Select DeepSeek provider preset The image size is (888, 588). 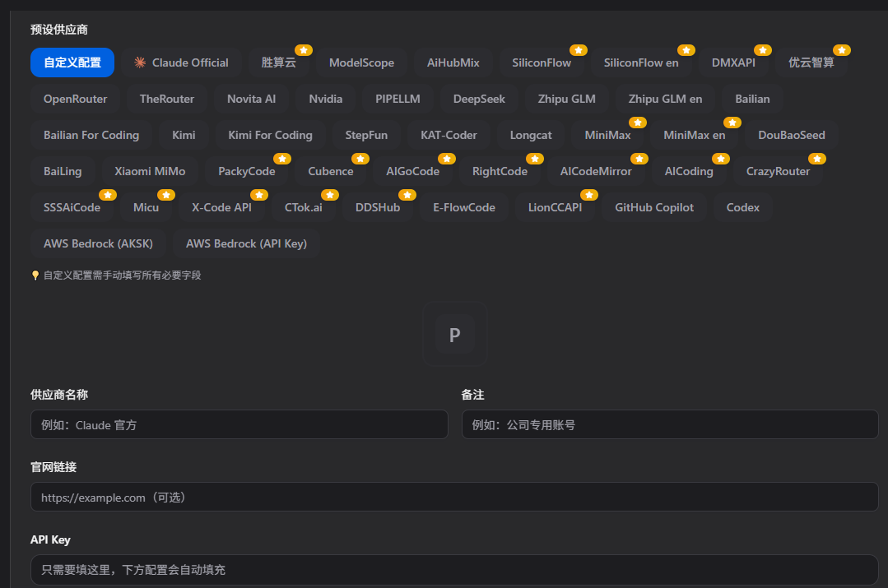pyautogui.click(x=479, y=99)
